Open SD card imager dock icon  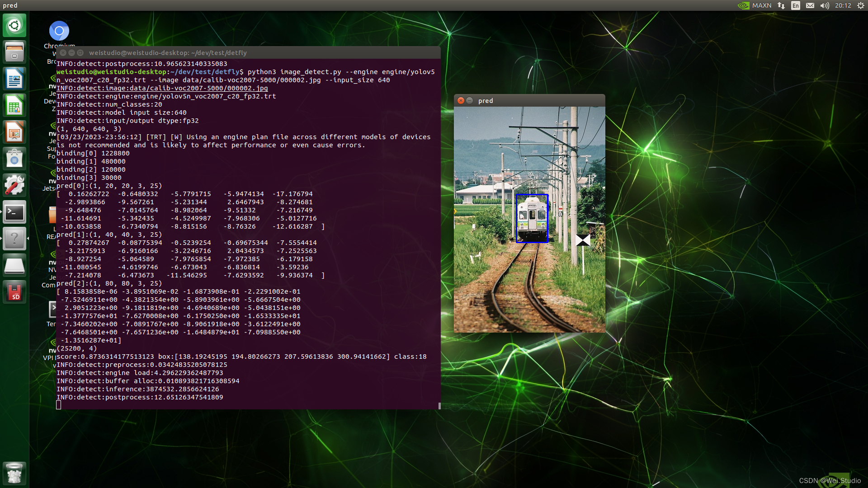coord(14,292)
